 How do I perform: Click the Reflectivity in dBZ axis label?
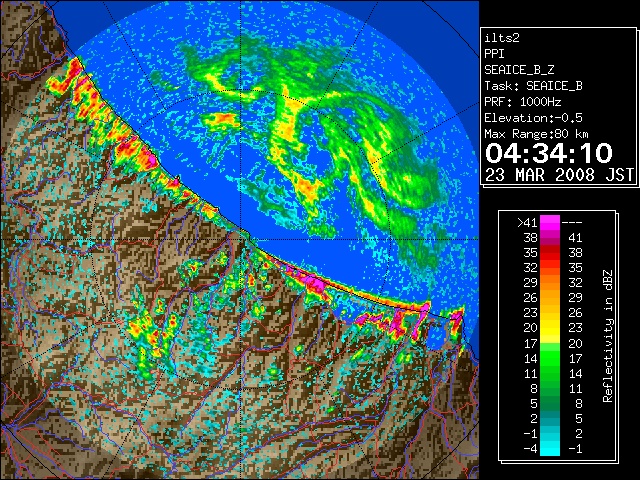coord(608,336)
